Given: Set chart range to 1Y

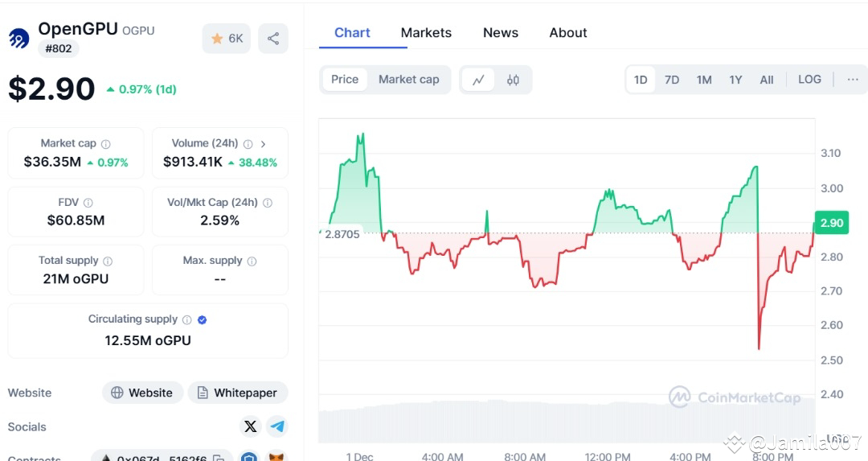Looking at the screenshot, I should [x=735, y=80].
